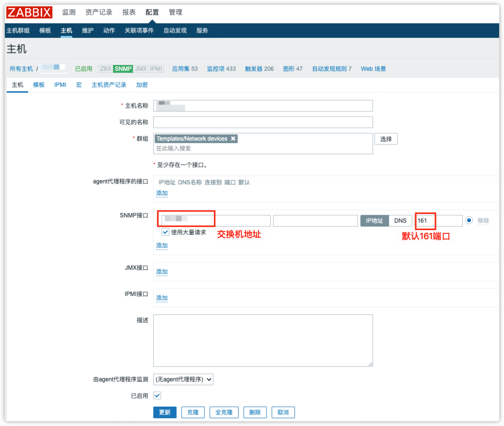
Task: Click the 选择 button for groups
Action: (x=386, y=139)
